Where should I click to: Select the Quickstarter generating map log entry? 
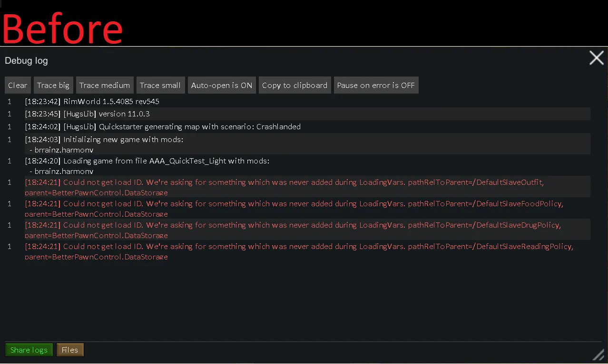click(163, 127)
